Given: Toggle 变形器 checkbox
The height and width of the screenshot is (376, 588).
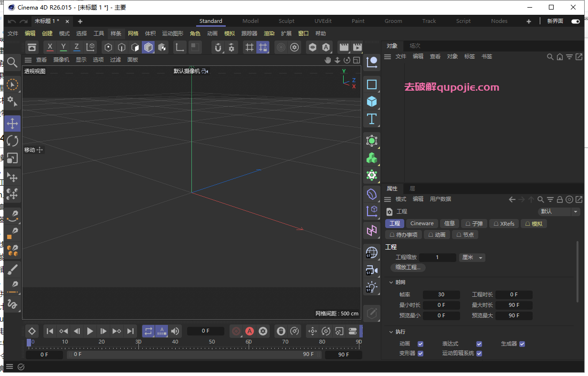Looking at the screenshot, I should pyautogui.click(x=420, y=354).
